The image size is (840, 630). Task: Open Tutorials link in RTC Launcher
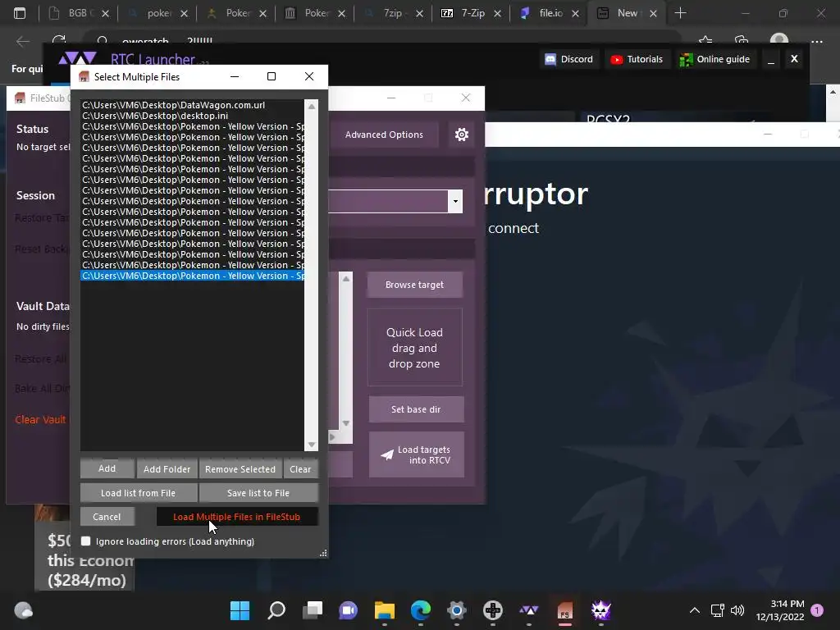click(637, 59)
